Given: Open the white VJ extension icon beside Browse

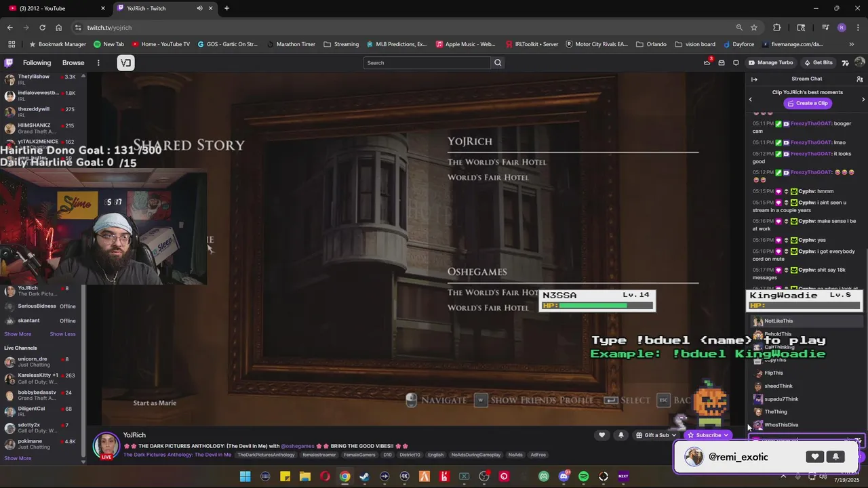Looking at the screenshot, I should coord(125,62).
